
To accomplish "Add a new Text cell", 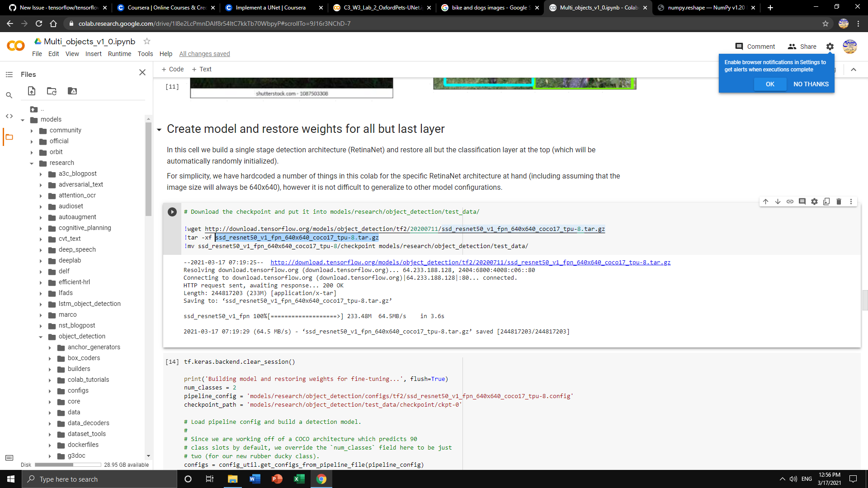I will [202, 69].
